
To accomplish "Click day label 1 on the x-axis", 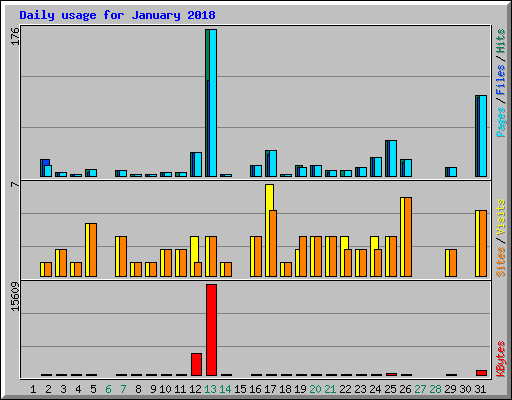I will click(33, 389).
